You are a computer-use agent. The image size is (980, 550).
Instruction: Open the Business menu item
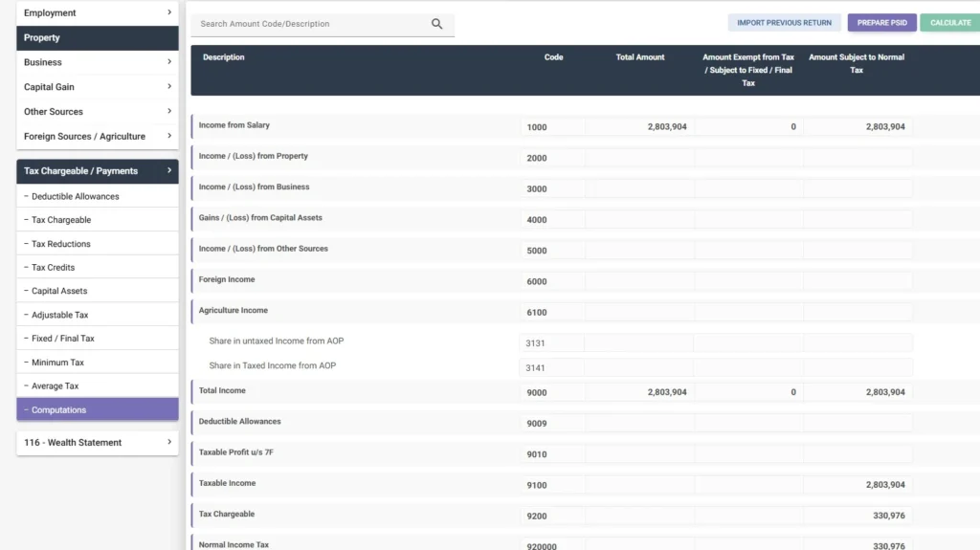98,62
